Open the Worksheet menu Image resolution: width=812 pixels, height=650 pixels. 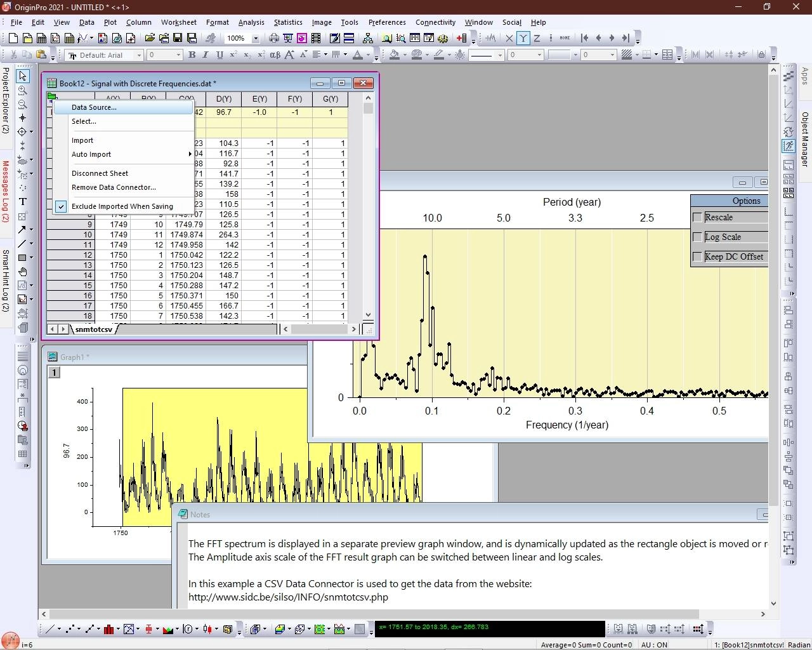point(178,22)
